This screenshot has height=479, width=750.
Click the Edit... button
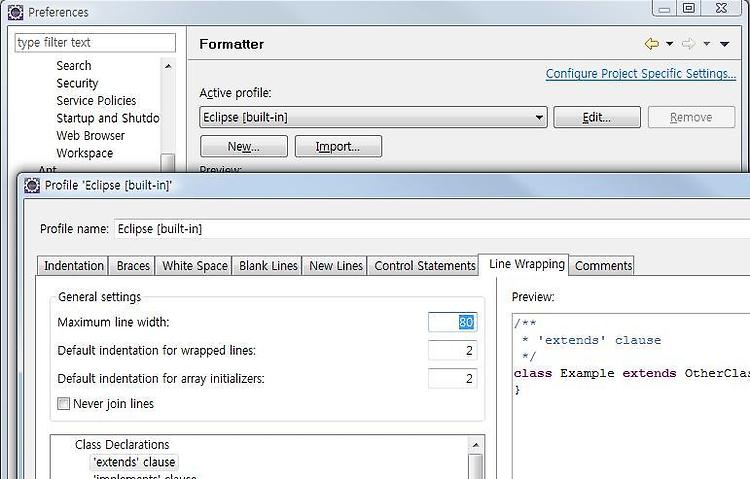596,117
